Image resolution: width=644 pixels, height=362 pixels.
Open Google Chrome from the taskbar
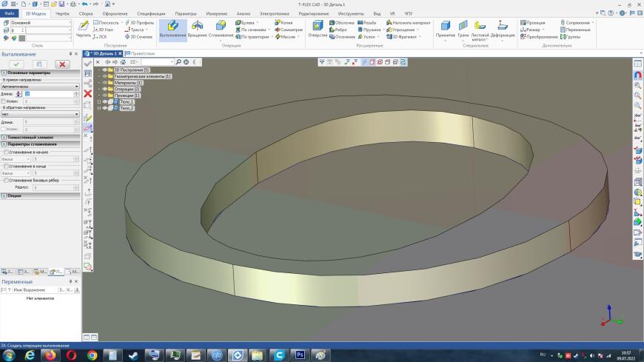[92, 355]
